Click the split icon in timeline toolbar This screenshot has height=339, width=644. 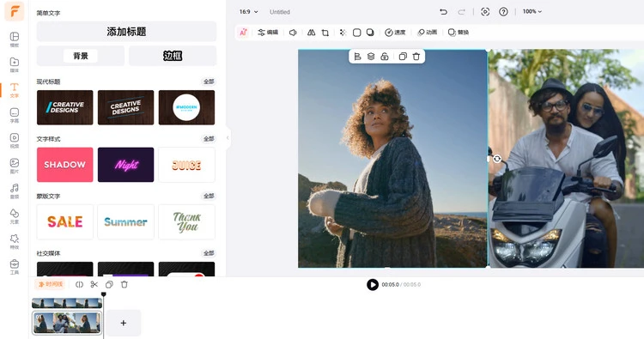(x=79, y=284)
